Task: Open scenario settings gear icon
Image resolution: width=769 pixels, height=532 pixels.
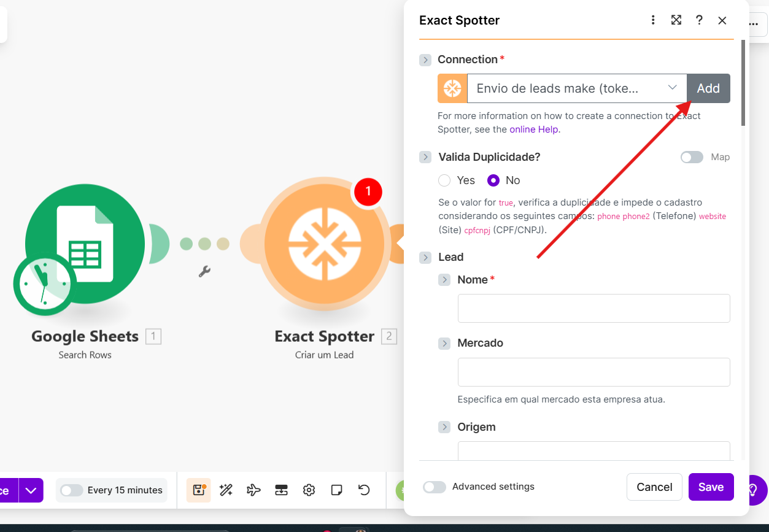Action: [x=309, y=490]
